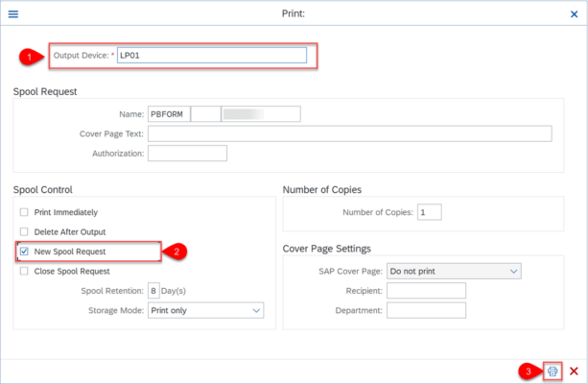
Task: Enable the Print Immediately checkbox
Action: [24, 212]
